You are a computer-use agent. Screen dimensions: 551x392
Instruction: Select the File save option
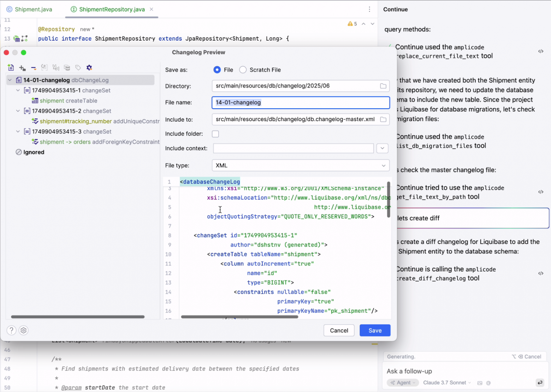pos(217,70)
